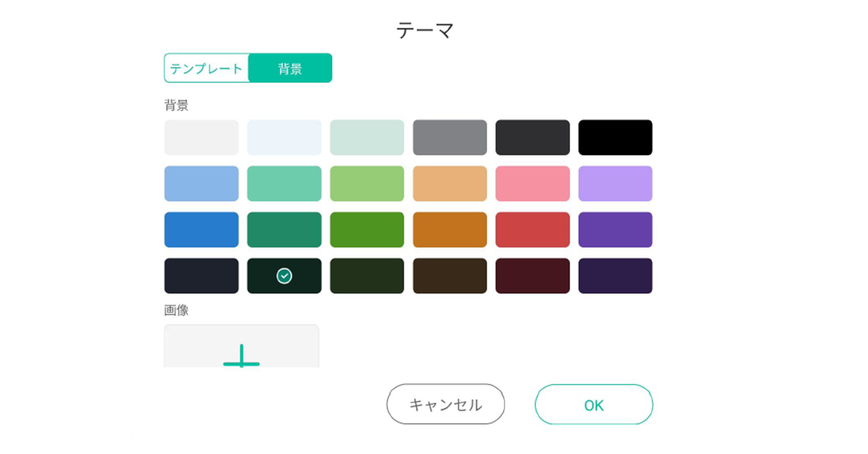
Task: Choose the red background swatch
Action: tap(532, 230)
